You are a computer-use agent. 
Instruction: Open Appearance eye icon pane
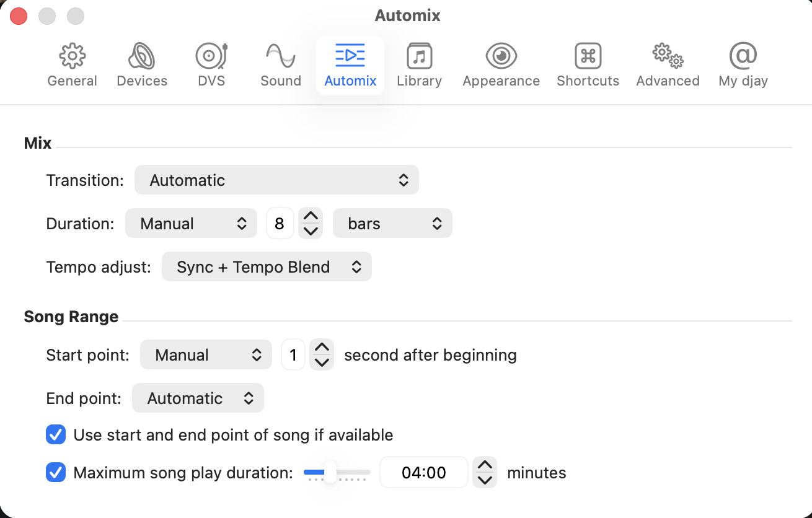501,57
